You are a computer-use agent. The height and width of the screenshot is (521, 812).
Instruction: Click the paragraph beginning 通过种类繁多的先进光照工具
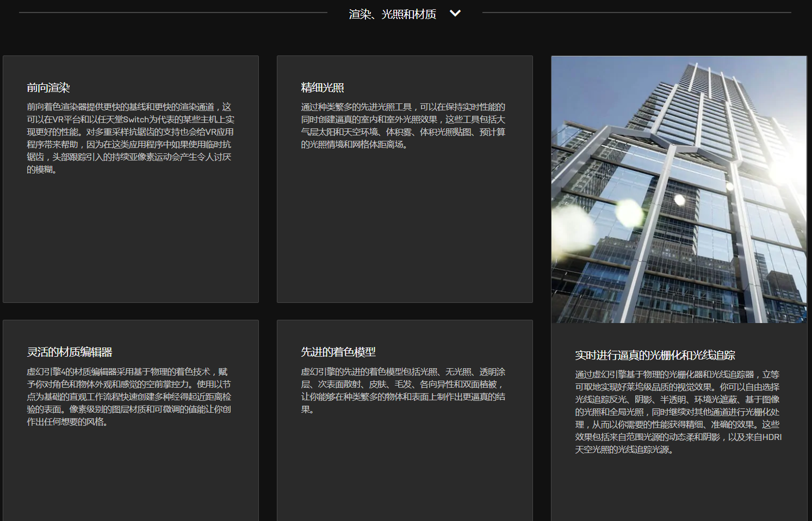[403, 126]
